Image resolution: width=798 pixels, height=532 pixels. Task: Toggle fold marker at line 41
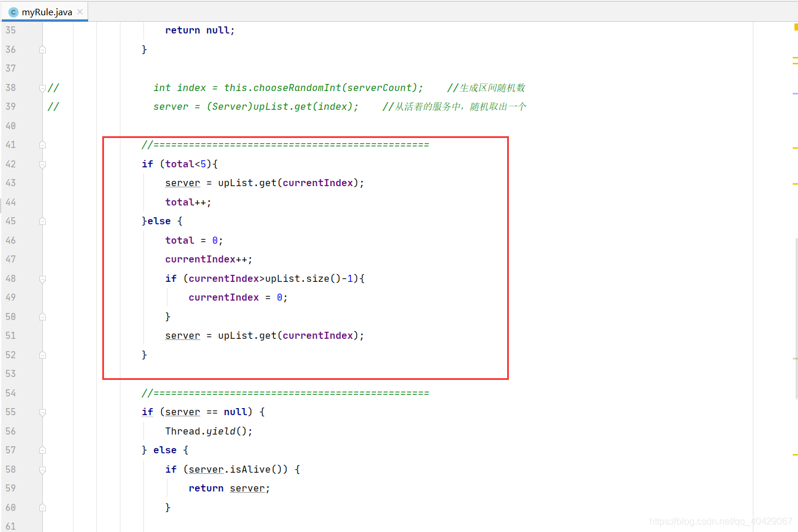[42, 145]
